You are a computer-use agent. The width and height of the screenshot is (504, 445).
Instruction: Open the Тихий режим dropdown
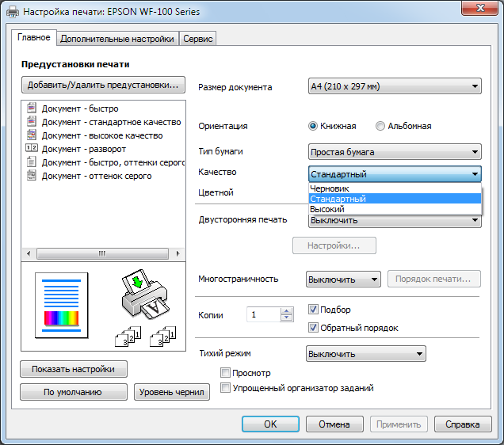click(x=366, y=353)
